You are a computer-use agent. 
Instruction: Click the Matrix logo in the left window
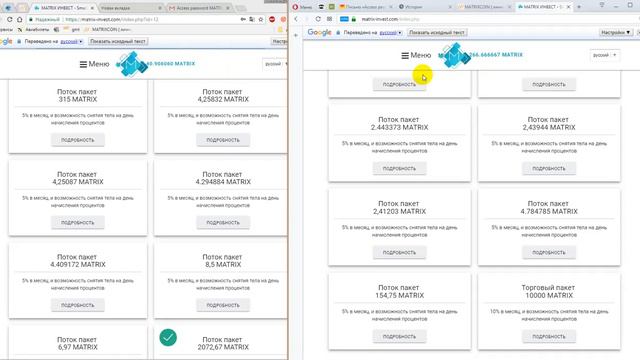pyautogui.click(x=131, y=64)
